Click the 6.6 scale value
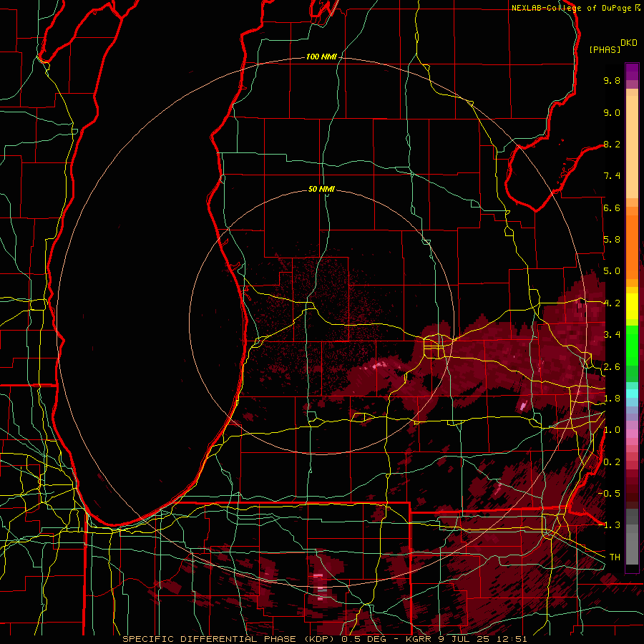The image size is (644, 644). 612,208
